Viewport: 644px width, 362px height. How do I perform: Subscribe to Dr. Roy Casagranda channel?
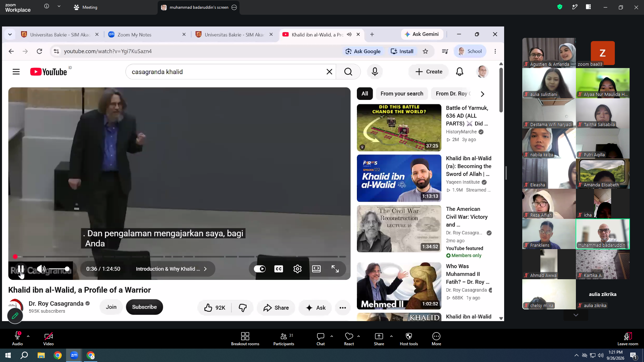[x=144, y=307]
